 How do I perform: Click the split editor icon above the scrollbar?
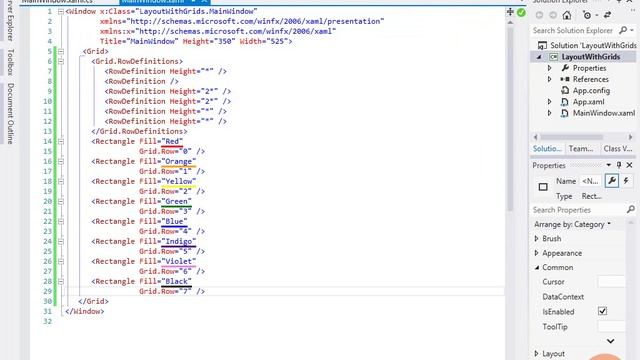click(x=510, y=12)
